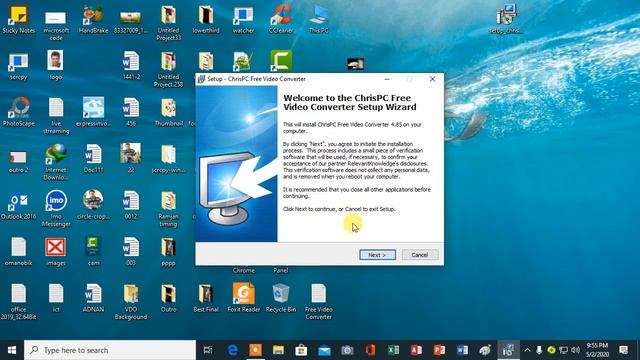This screenshot has height=360, width=640.
Task: Open the Sticky Notes desktop shortcut
Action: click(18, 20)
